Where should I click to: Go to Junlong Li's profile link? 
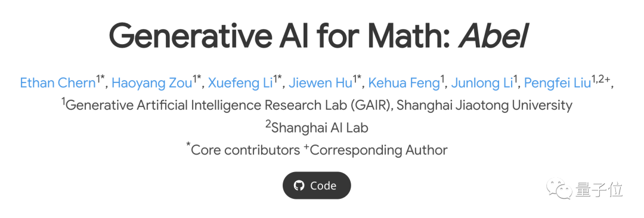click(482, 83)
